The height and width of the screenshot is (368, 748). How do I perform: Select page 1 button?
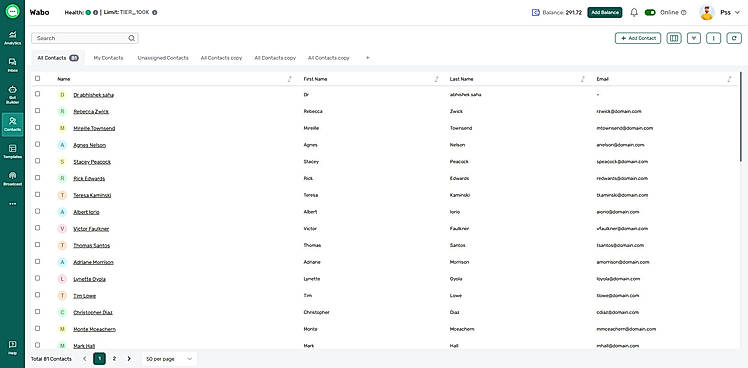pos(99,358)
